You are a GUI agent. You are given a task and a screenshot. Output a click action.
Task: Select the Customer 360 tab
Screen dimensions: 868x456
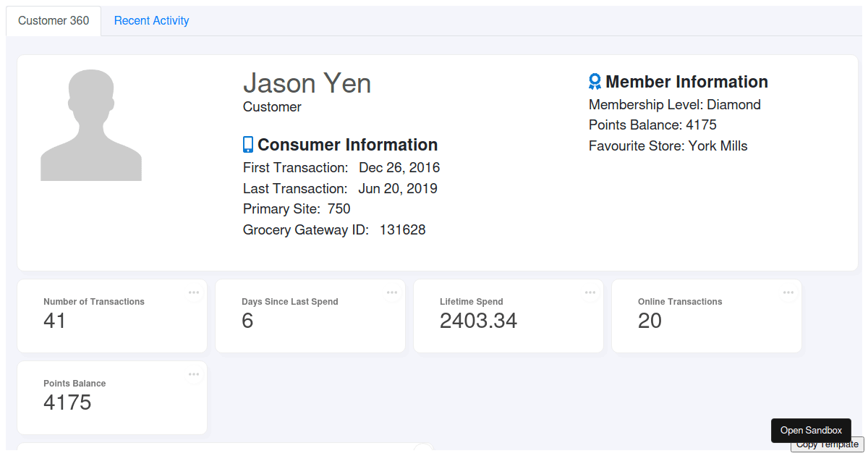(x=54, y=20)
